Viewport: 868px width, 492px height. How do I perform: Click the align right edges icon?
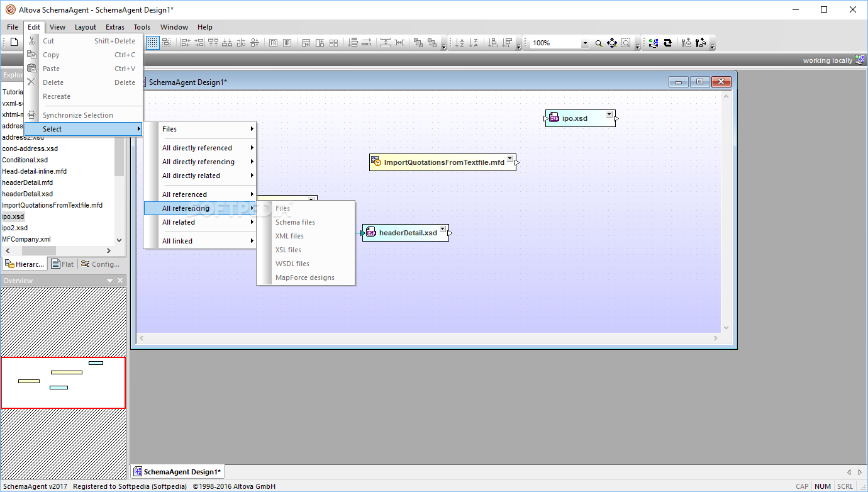click(199, 43)
